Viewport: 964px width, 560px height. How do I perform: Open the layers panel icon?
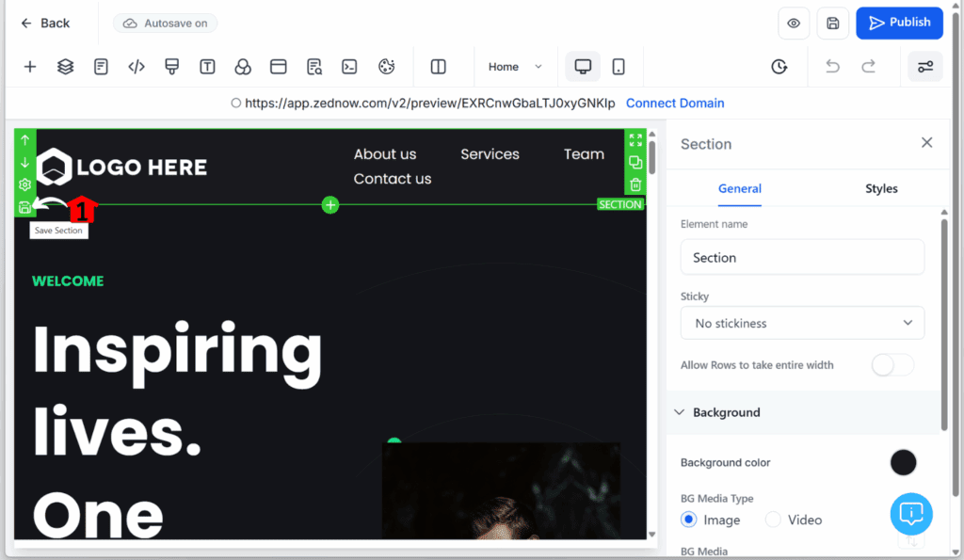coord(65,67)
